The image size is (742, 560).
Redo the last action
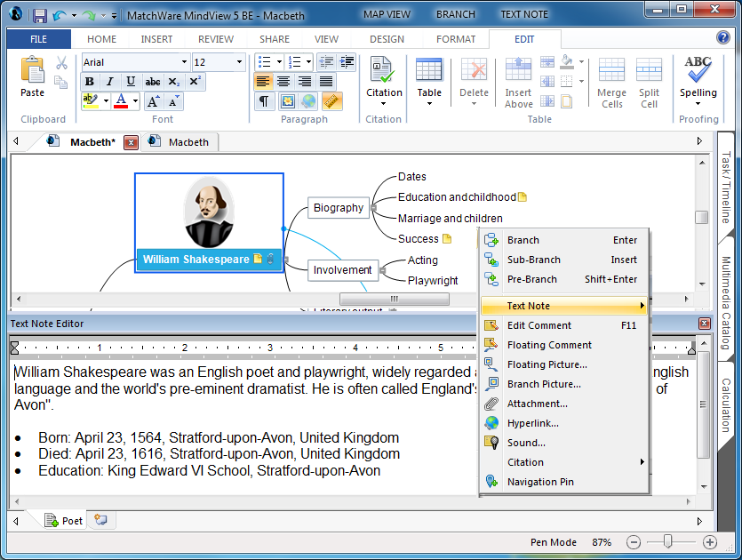click(x=89, y=16)
